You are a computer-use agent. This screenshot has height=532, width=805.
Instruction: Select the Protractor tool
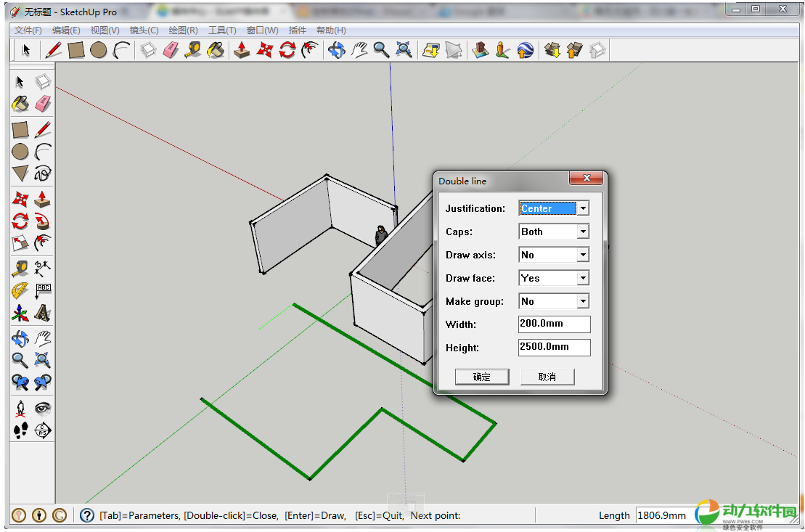tap(20, 291)
